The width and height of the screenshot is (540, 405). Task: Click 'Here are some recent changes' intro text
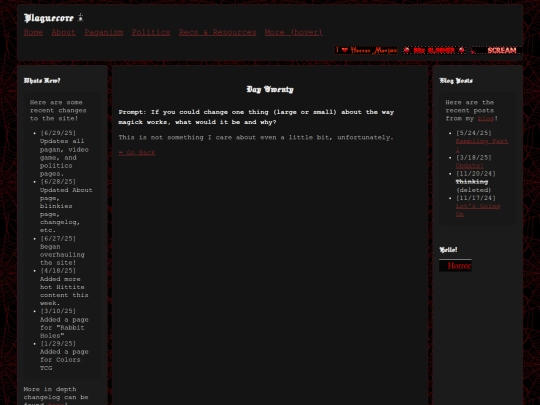[58, 111]
